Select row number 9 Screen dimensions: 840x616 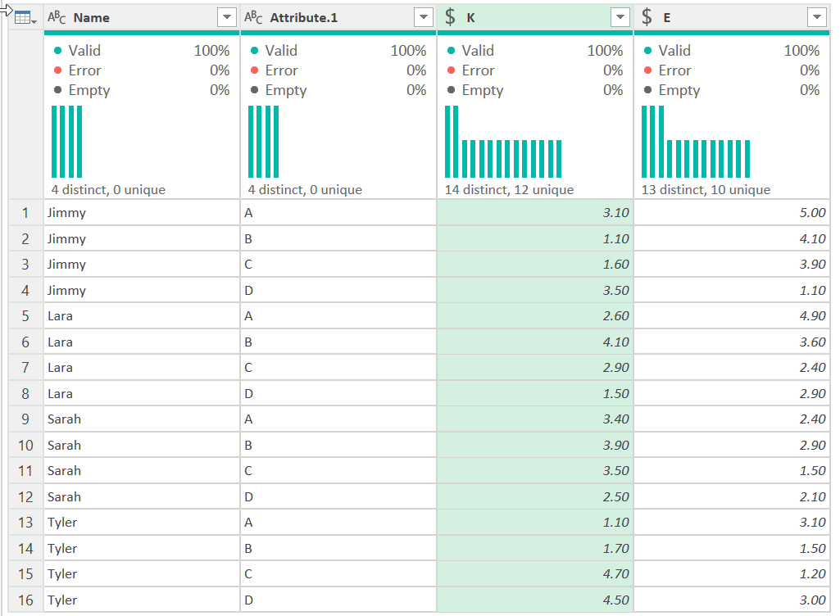tap(25, 419)
